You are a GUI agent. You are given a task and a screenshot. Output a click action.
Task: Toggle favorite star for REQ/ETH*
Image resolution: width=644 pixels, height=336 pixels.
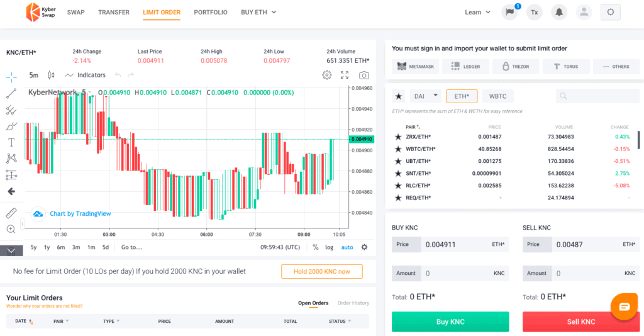click(398, 198)
